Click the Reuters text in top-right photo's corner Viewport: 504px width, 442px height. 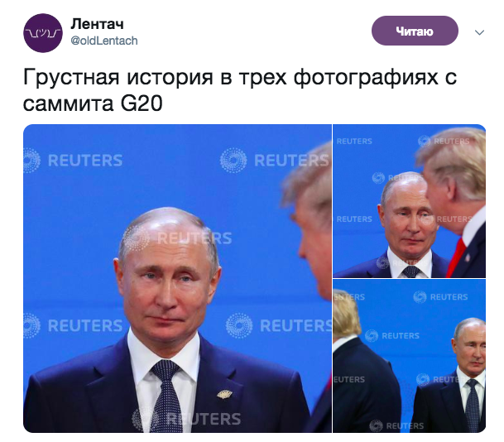(354, 141)
